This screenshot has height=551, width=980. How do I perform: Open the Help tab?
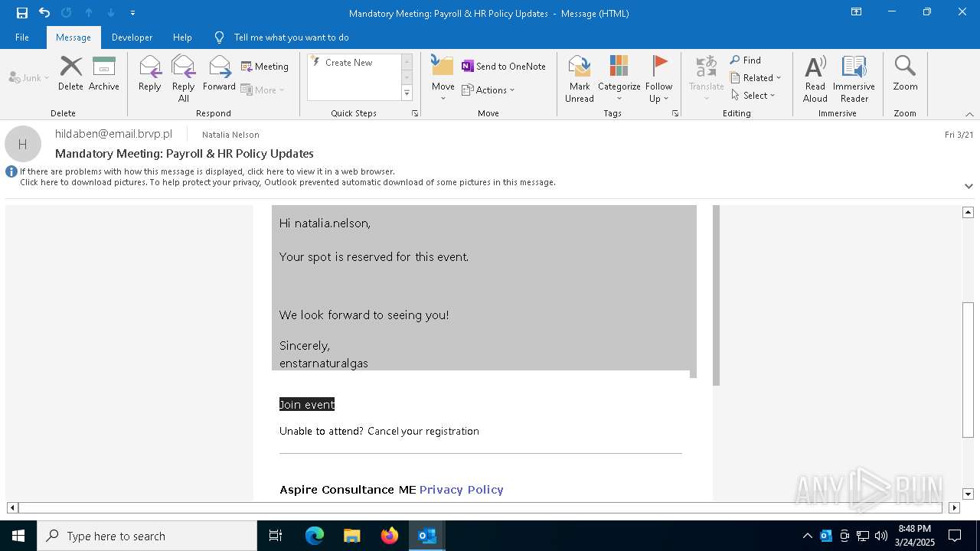click(x=182, y=37)
